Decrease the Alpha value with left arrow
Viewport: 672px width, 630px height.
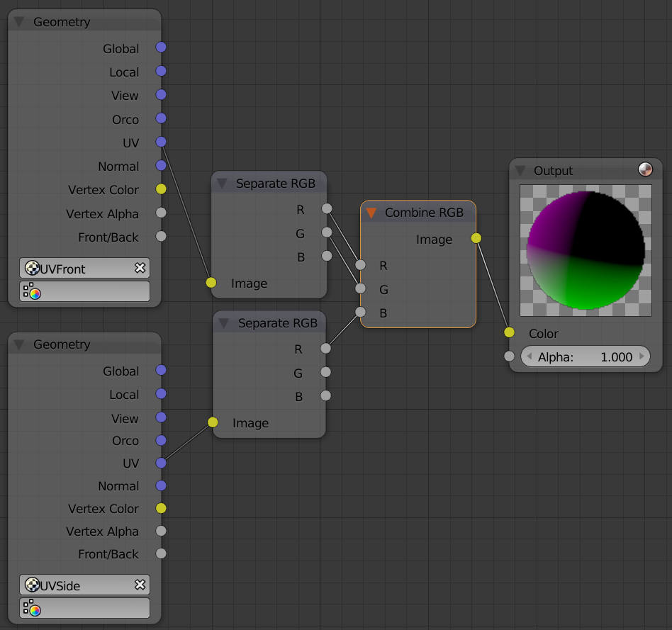[x=530, y=356]
